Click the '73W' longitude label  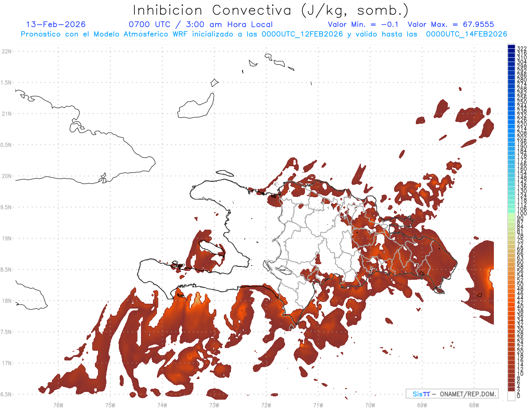pos(214,405)
